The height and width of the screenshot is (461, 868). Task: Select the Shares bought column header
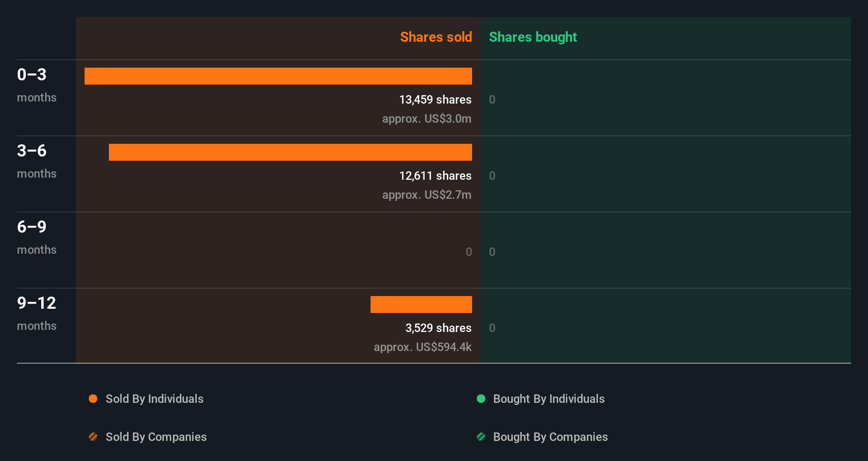[533, 37]
